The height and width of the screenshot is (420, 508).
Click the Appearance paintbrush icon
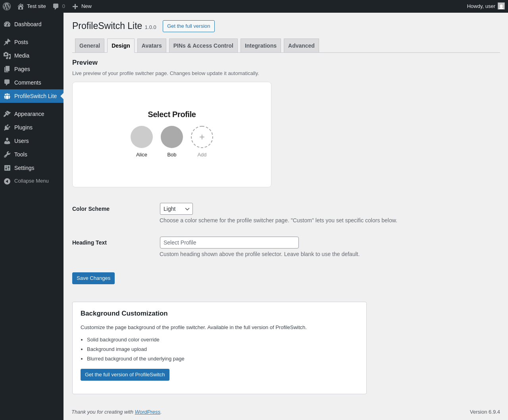pos(7,114)
